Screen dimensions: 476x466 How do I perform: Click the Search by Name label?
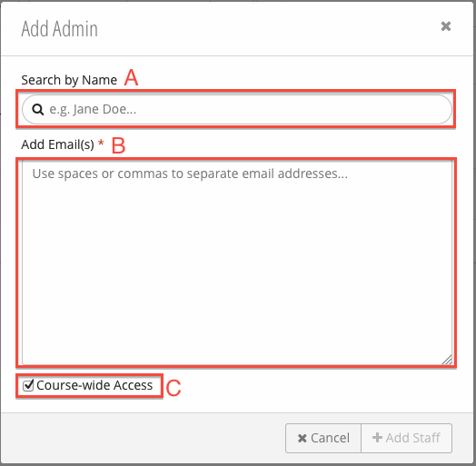coord(69,80)
